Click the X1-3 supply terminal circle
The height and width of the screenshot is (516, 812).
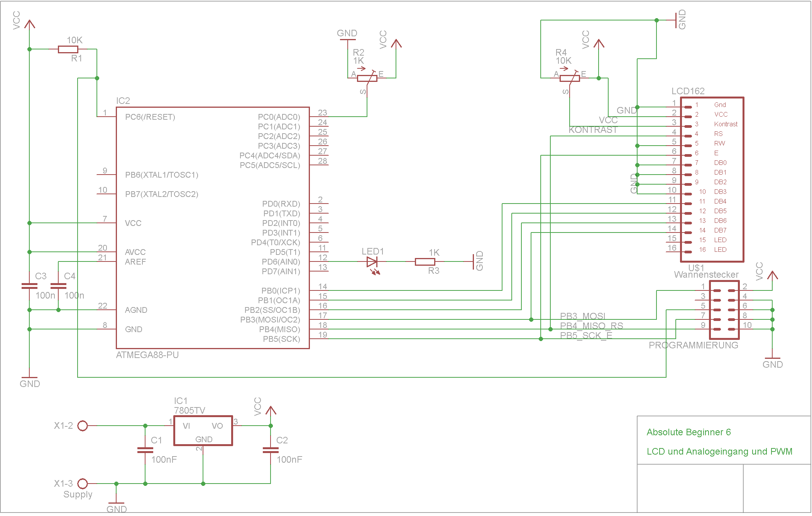83,484
